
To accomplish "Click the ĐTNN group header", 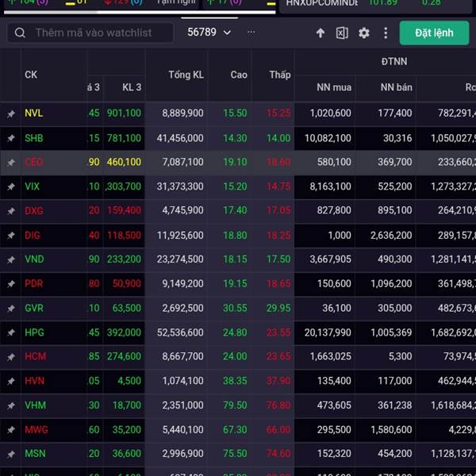I will pos(394,61).
